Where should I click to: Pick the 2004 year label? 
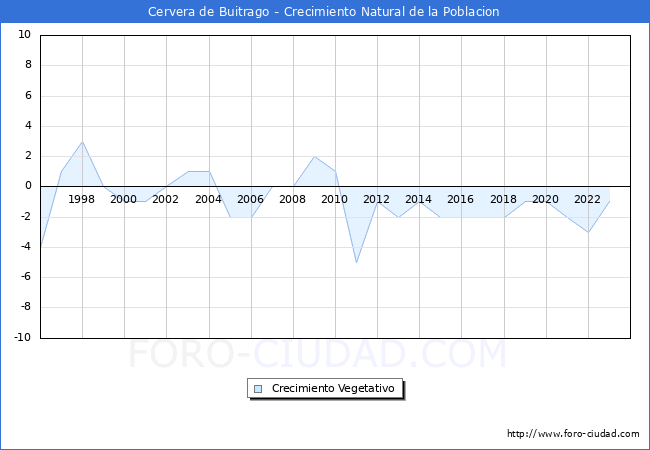pyautogui.click(x=208, y=199)
